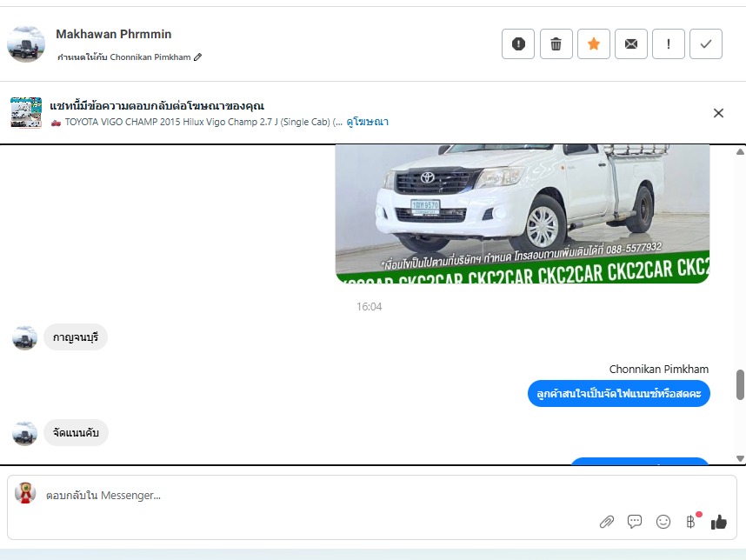Screen dimensions: 746x560
Task: Click the ดูโฆษณา link
Action: point(367,122)
